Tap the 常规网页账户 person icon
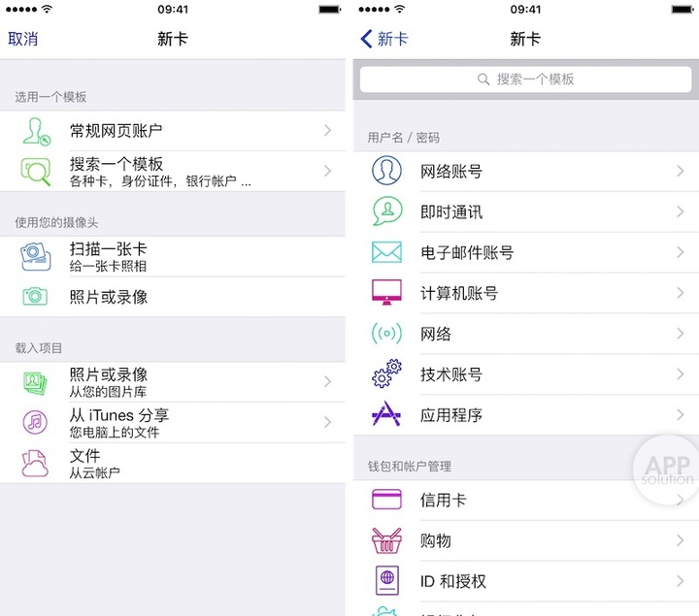 (x=36, y=131)
